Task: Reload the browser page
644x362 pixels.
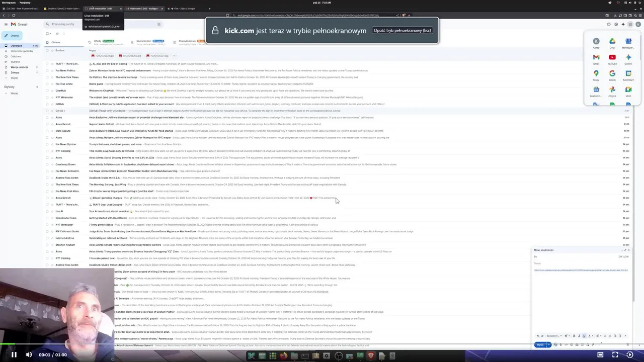Action: (14, 15)
